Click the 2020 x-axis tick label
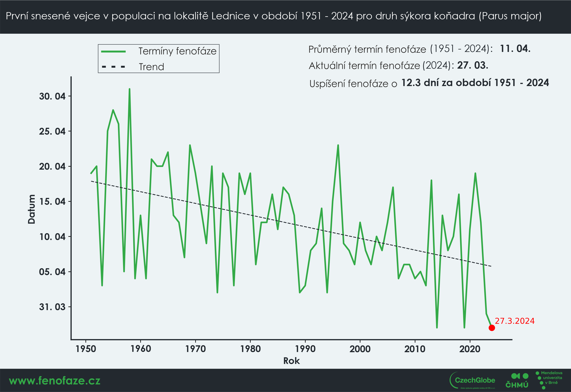 tap(470, 349)
